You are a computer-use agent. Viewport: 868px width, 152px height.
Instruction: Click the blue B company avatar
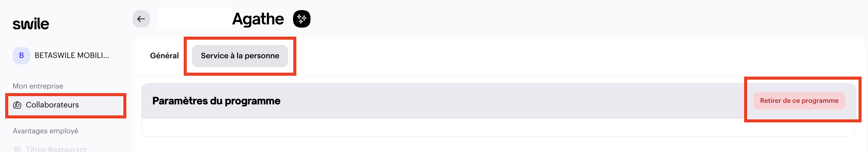pyautogui.click(x=21, y=56)
